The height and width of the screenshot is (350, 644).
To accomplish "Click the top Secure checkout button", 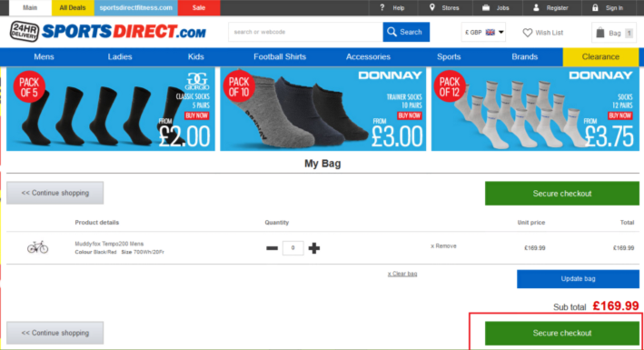I will pos(562,194).
